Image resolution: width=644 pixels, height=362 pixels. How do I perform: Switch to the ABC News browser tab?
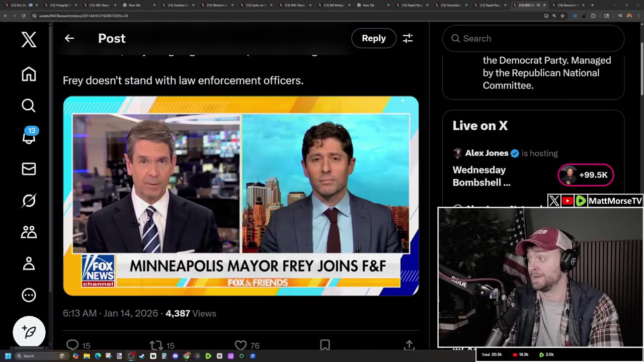[x=101, y=5]
